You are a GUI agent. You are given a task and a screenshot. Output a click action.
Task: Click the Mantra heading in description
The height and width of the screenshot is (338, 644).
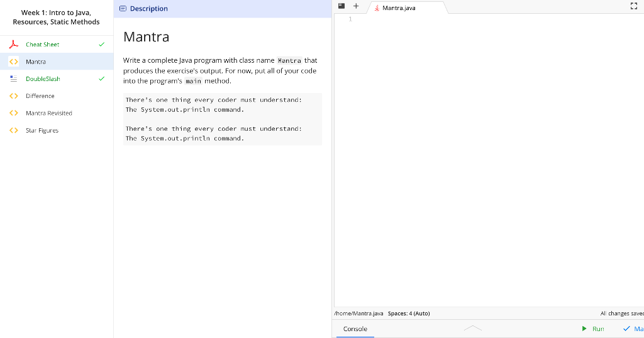tap(146, 37)
